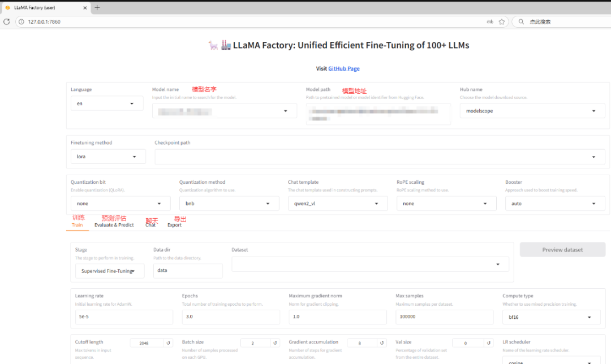
Task: Reset the Batch size value
Action: (275, 343)
